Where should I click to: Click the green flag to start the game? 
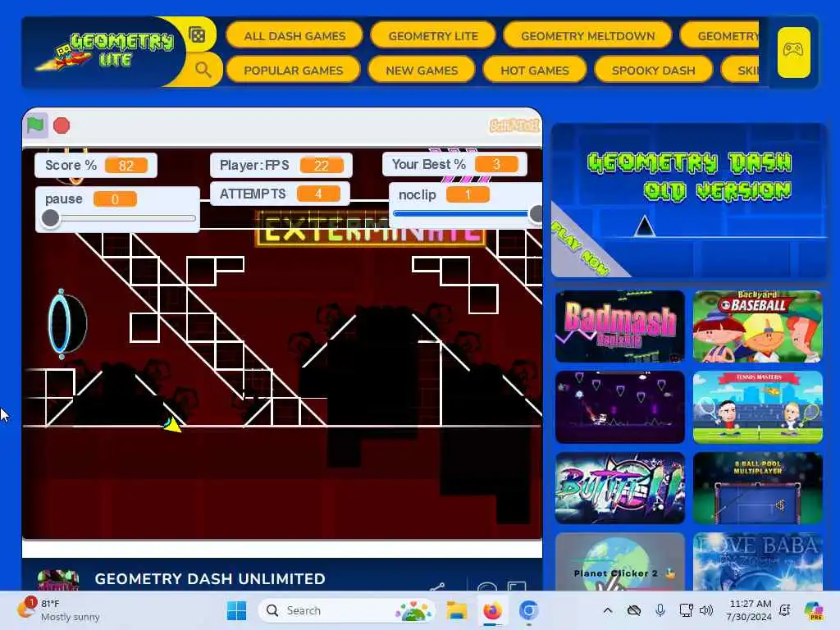(x=35, y=126)
